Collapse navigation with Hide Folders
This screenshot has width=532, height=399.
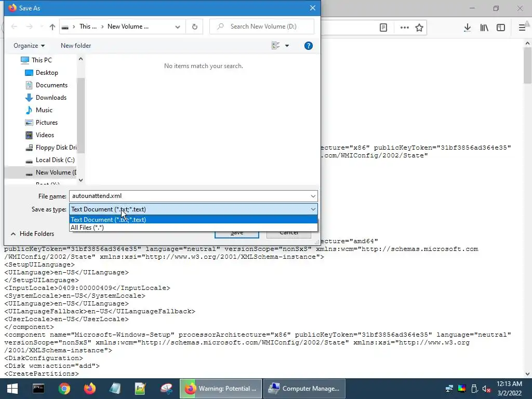tap(33, 234)
